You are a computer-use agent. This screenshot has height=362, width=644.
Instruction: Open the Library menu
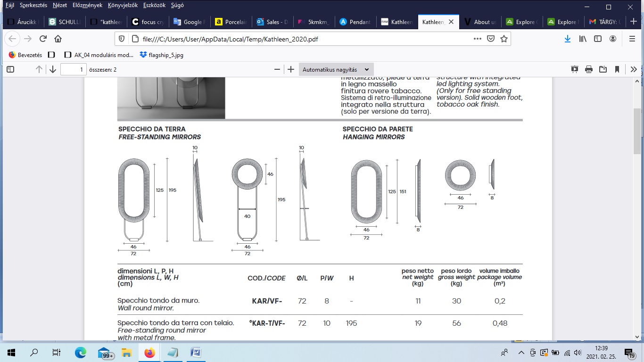pos(583,39)
